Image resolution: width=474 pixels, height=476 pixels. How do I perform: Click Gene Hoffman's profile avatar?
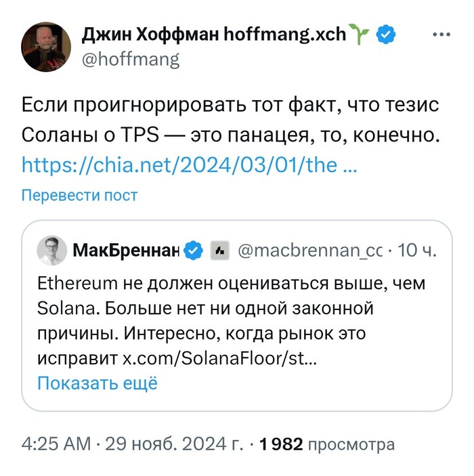[x=46, y=46]
